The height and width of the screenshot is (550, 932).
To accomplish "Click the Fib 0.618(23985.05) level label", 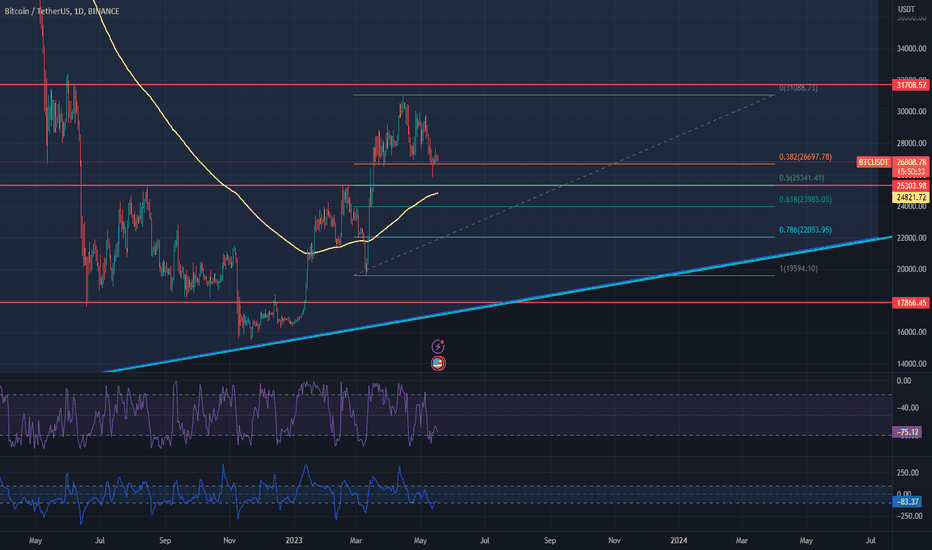I will coord(805,200).
